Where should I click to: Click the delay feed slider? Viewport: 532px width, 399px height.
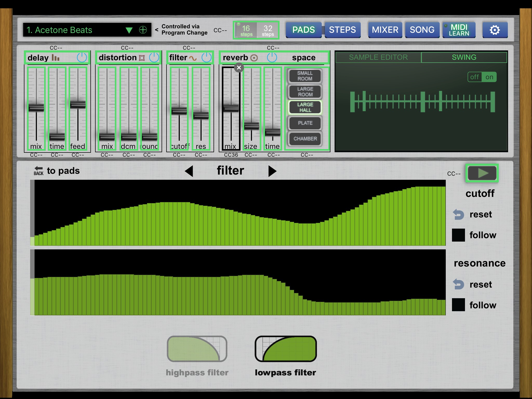(78, 109)
